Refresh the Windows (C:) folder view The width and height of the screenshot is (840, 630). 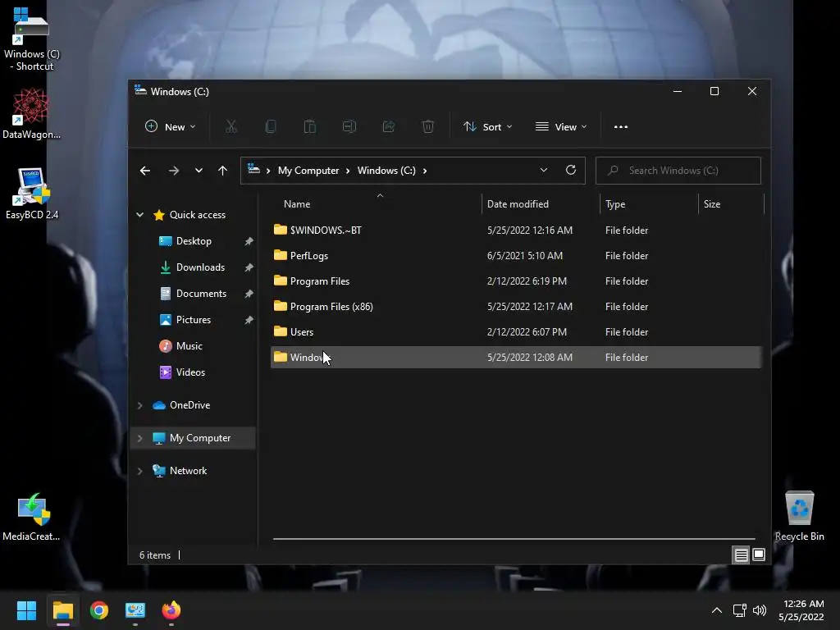coord(571,171)
